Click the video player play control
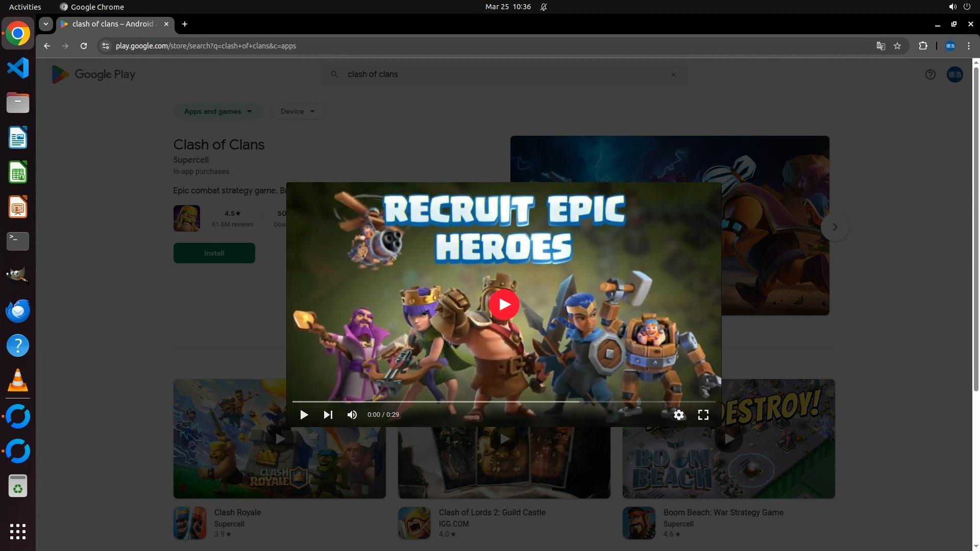This screenshot has height=551, width=980. pos(304,415)
